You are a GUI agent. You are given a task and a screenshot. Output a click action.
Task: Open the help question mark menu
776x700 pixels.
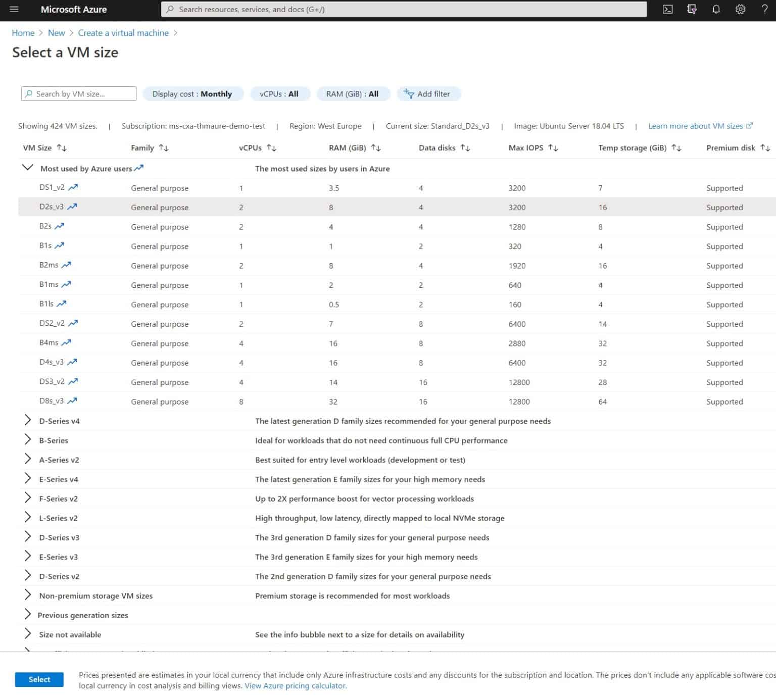[764, 9]
